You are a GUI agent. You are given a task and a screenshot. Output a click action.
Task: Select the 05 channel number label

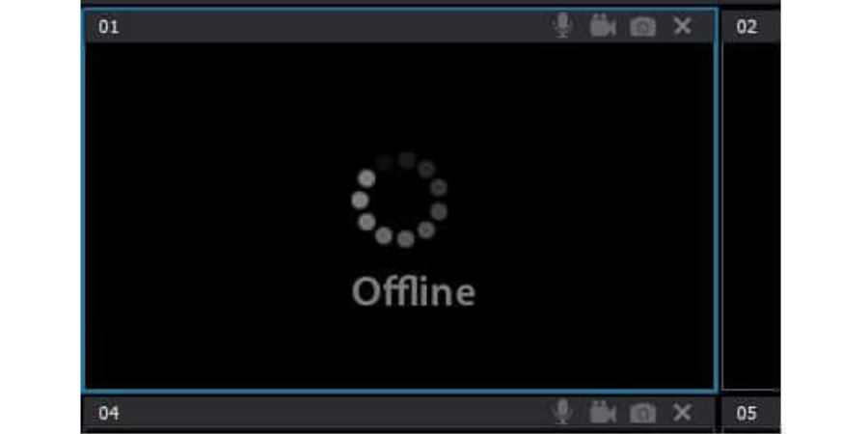click(x=746, y=413)
